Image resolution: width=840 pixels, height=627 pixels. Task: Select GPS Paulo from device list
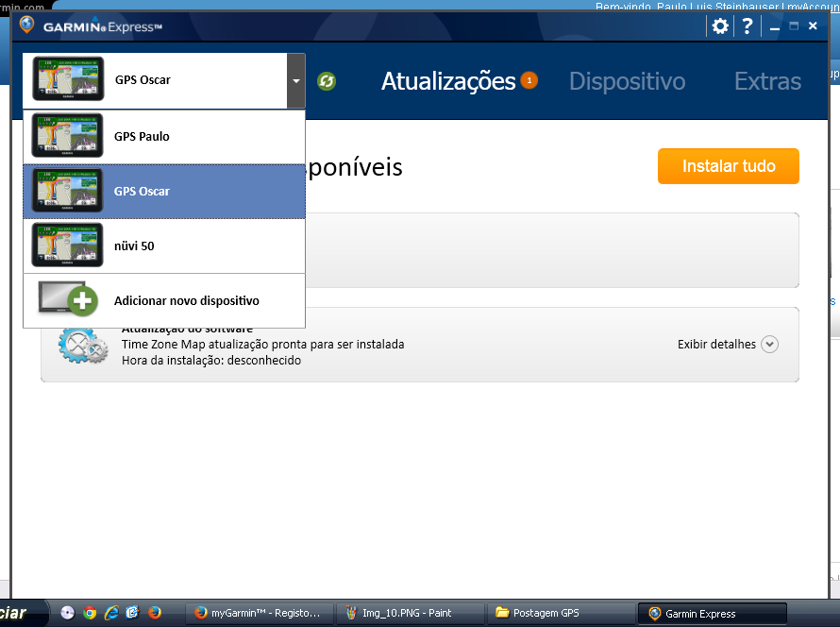[164, 136]
